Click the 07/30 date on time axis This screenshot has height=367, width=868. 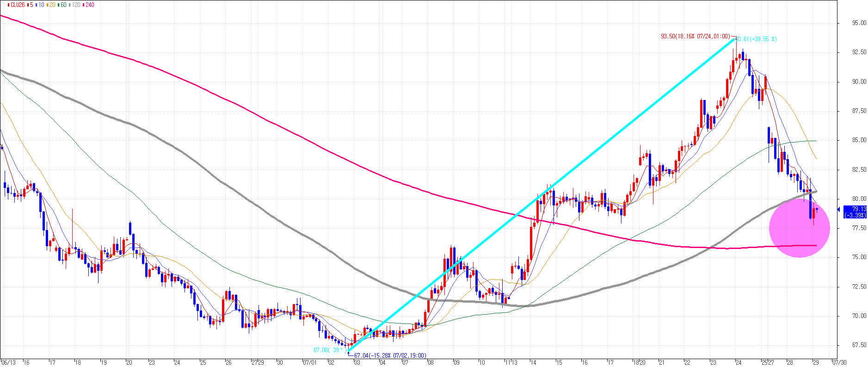point(840,362)
